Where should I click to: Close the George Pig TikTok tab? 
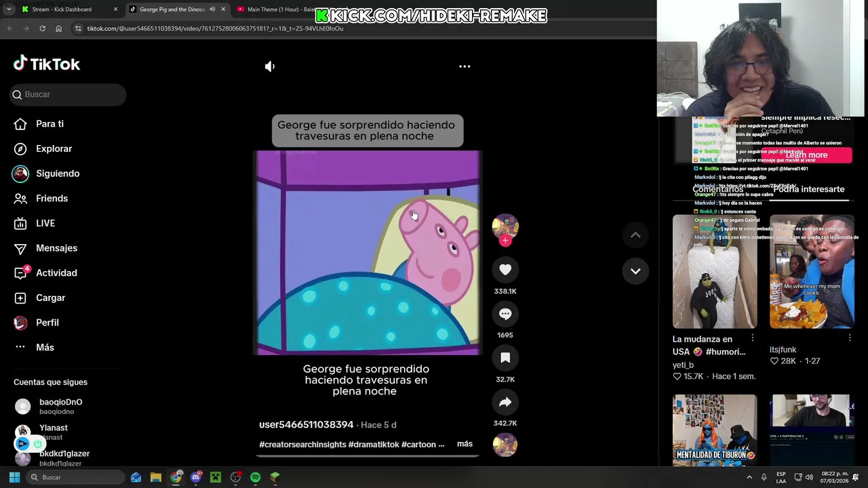click(223, 9)
